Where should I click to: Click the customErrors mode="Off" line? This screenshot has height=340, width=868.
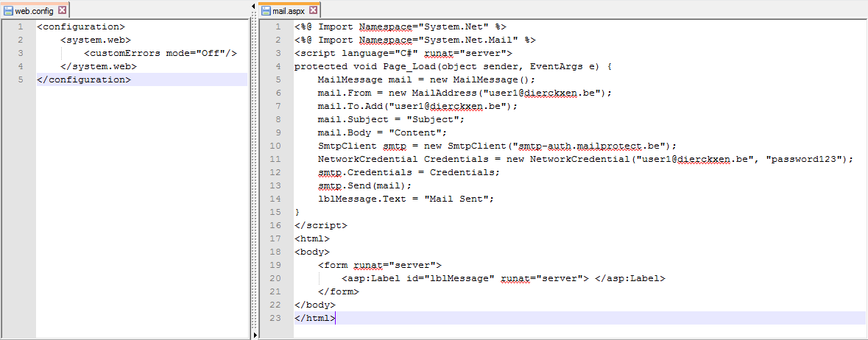[x=160, y=53]
